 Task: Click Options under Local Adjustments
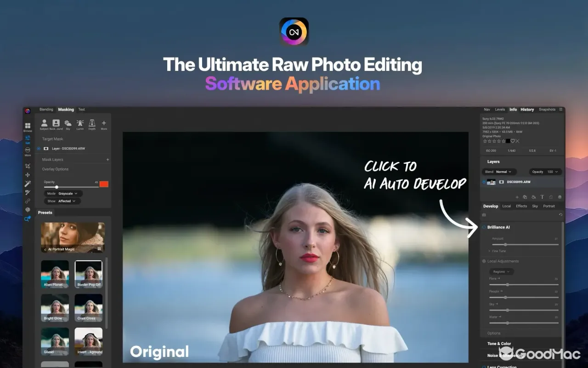494,333
